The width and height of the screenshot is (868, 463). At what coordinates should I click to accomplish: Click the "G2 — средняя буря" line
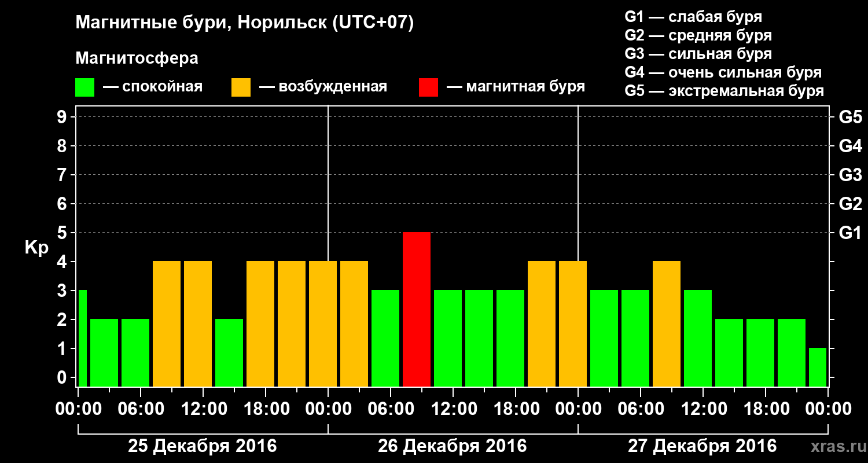(698, 35)
